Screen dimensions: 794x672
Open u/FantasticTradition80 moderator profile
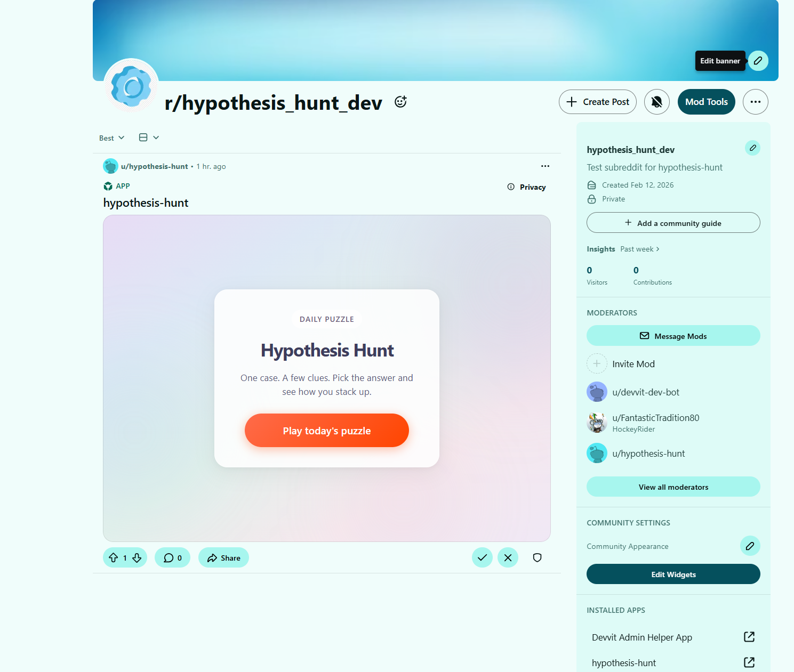(655, 418)
